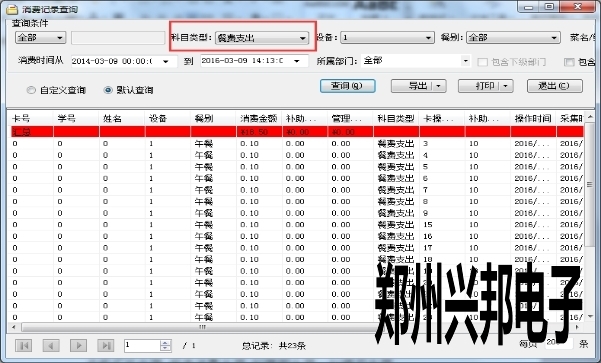Sort by 姓名 column header
601x363 pixels.
(122, 118)
